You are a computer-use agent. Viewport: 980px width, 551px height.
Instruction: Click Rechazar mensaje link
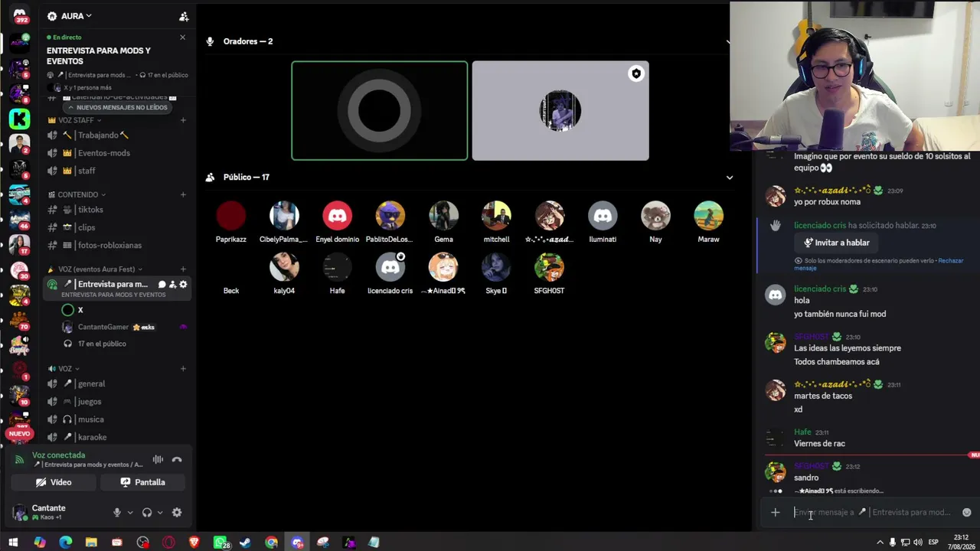pos(878,264)
